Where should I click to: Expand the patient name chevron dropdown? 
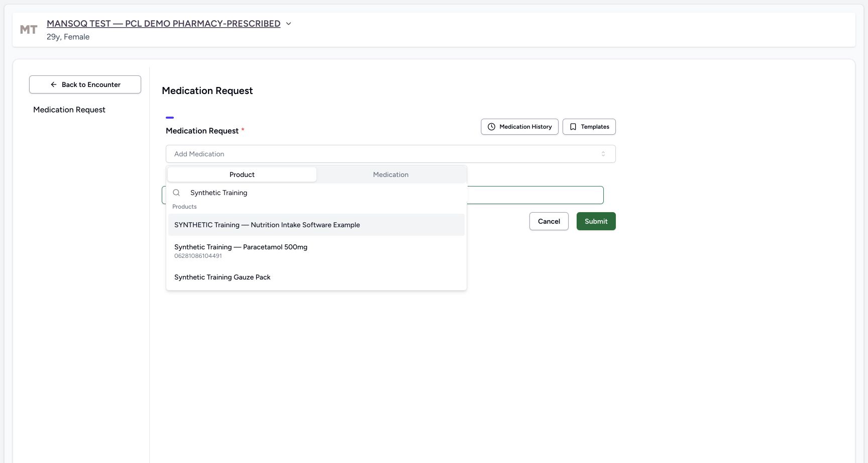[288, 24]
